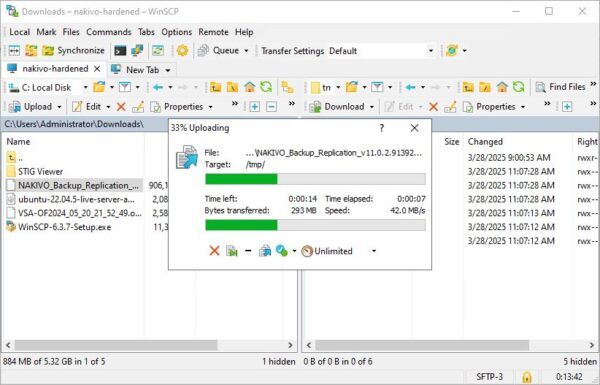This screenshot has height=385, width=600.
Task: Click remote panel filter icon
Action: point(377,87)
